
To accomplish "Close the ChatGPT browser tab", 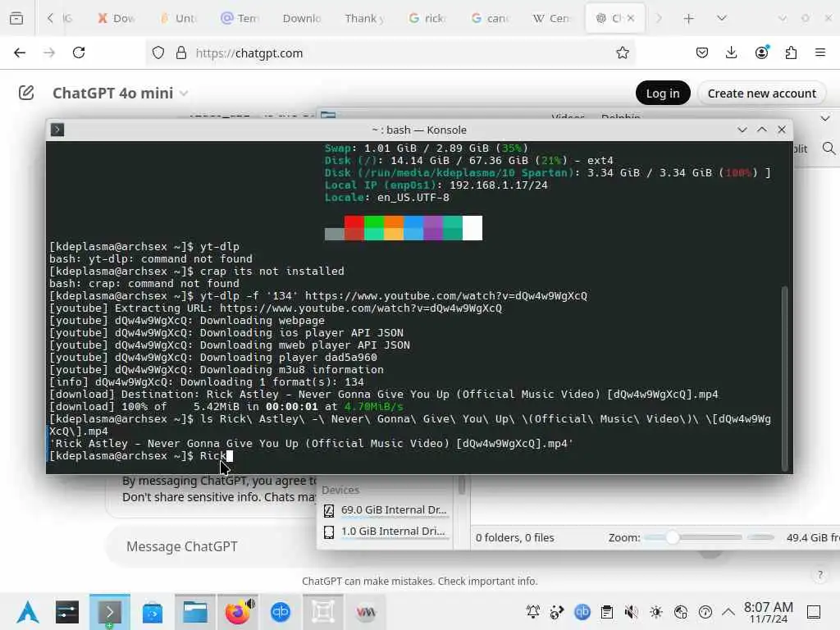I will point(631,18).
